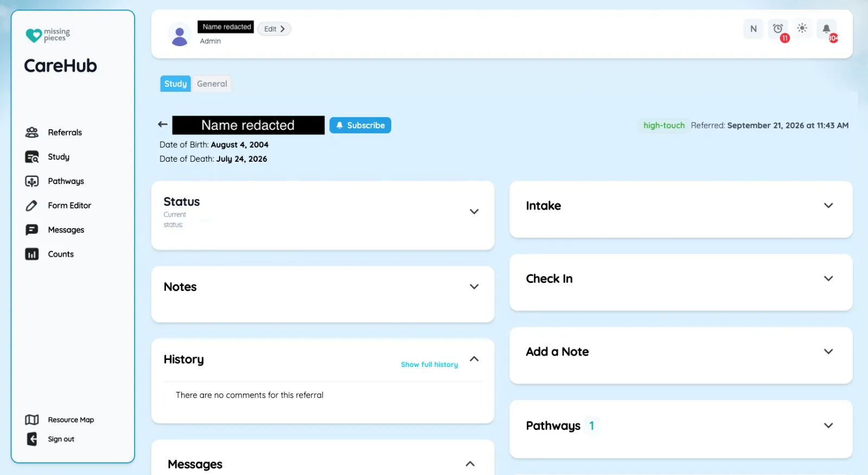Click the no comments for this referral text
This screenshot has height=475, width=868.
tap(250, 395)
